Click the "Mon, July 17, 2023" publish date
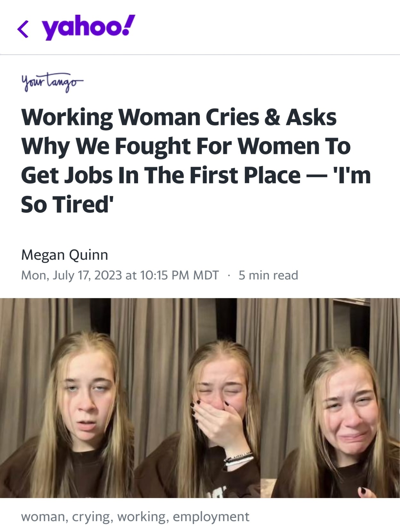The height and width of the screenshot is (532, 400). click(71, 275)
